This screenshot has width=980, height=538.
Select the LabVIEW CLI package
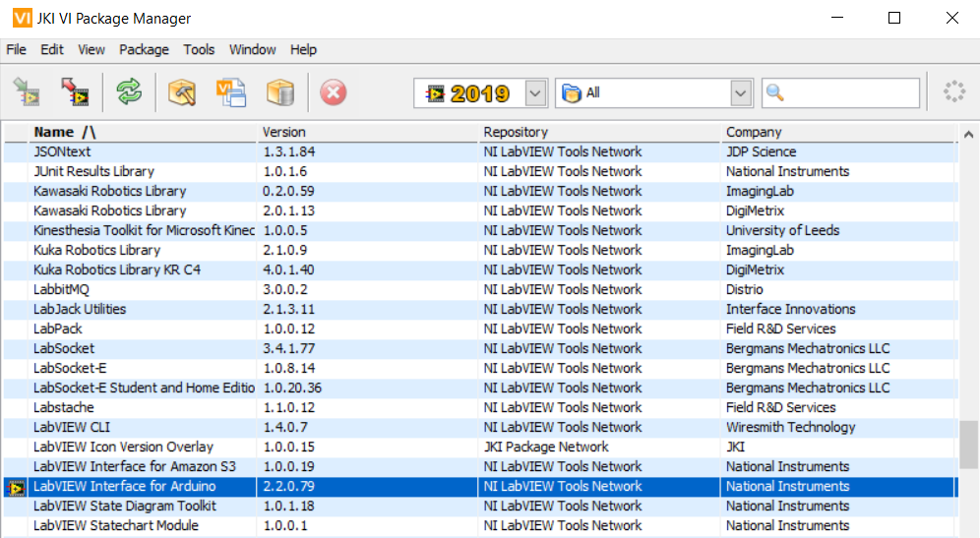(480, 428)
